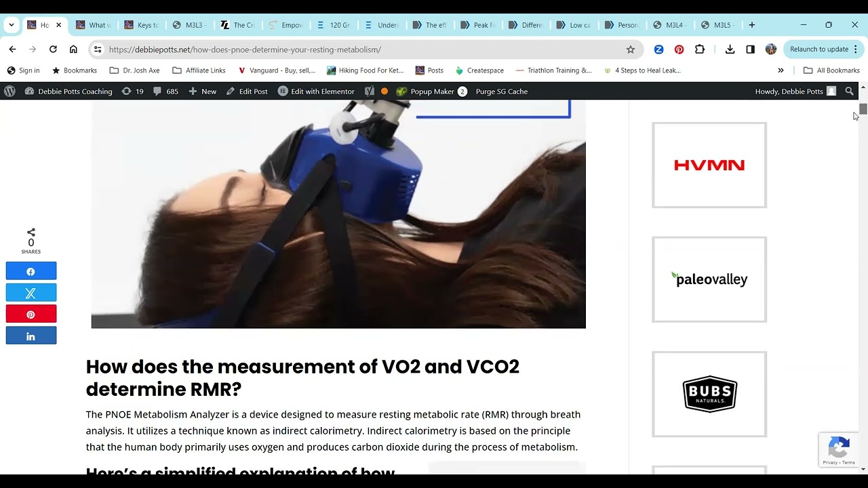Share the post on X (Twitter)
Image resolution: width=868 pixels, height=488 pixels.
31,293
